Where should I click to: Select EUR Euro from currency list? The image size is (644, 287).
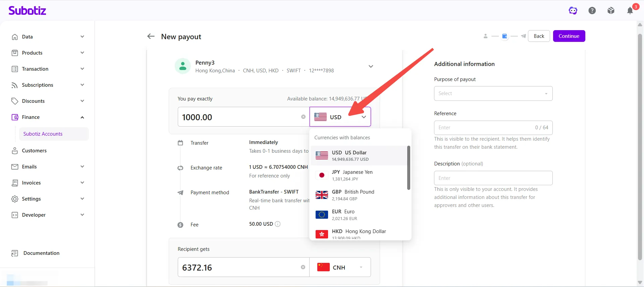[x=358, y=215]
